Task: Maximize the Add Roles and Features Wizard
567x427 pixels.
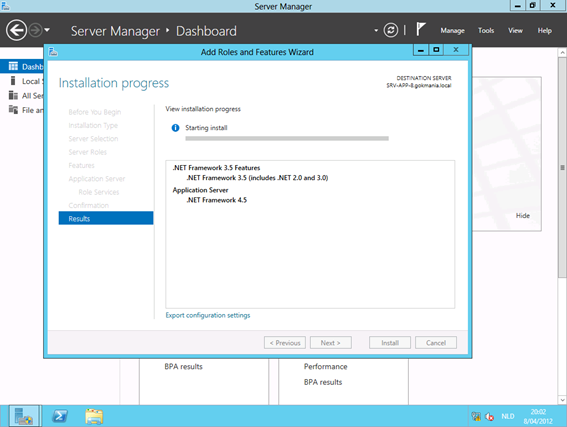Action: [436, 50]
